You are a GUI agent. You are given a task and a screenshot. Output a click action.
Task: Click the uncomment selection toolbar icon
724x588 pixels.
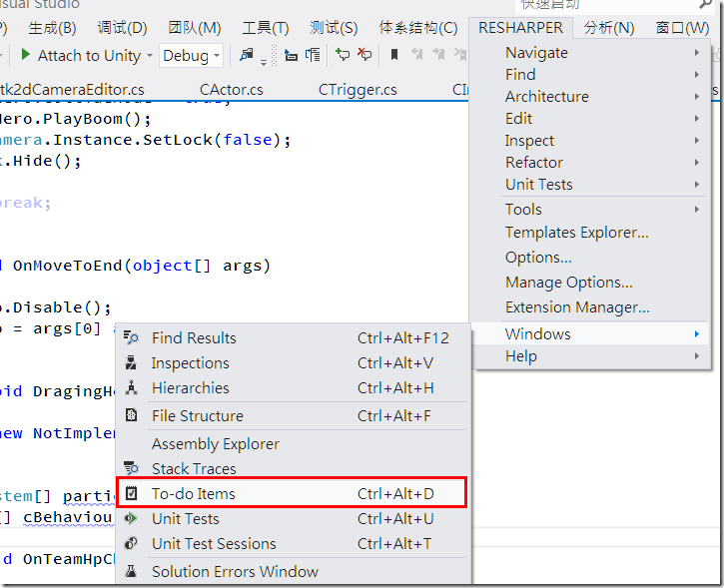364,55
